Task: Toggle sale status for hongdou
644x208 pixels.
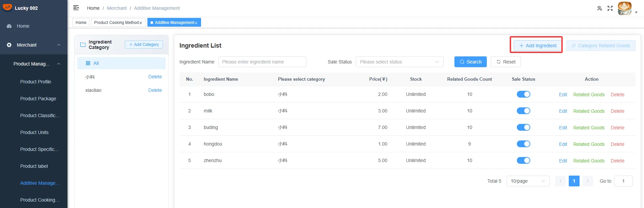Action: pos(524,144)
